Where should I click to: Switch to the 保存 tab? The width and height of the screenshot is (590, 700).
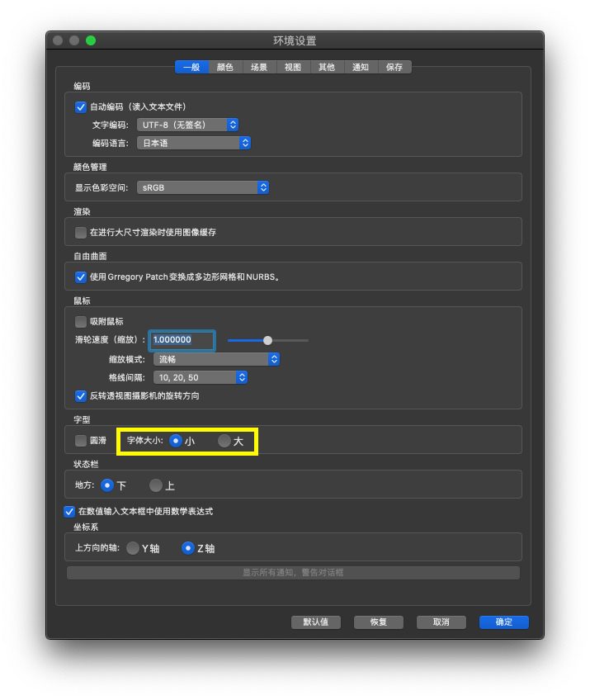point(394,67)
